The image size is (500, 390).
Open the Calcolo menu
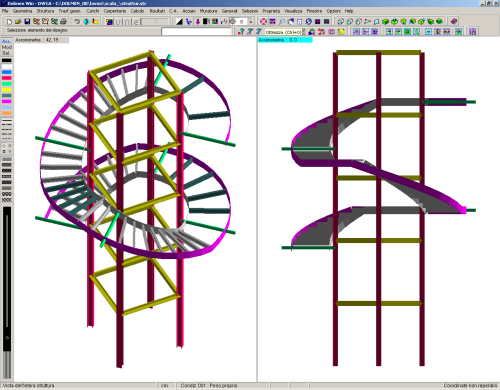coord(137,11)
